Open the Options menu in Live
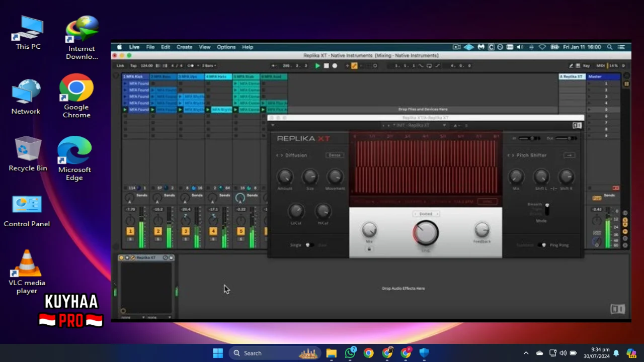The width and height of the screenshot is (644, 362). click(x=226, y=47)
